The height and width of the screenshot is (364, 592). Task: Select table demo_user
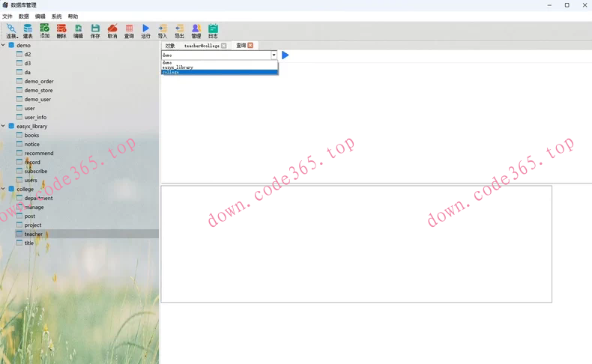tap(37, 100)
